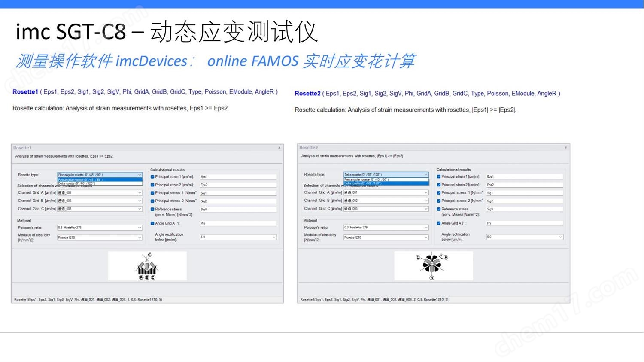Click the SigV field in Rosette1
644x362 pixels.
238,209
